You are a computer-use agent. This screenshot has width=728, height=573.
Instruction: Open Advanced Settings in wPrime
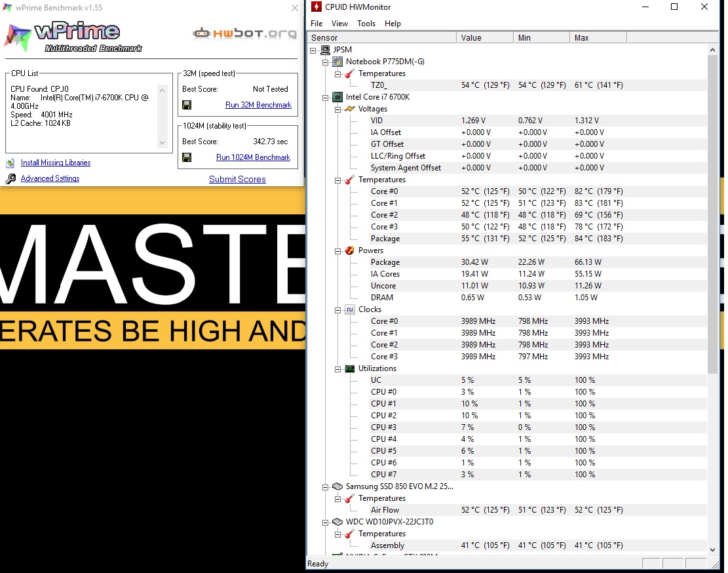pyautogui.click(x=50, y=178)
